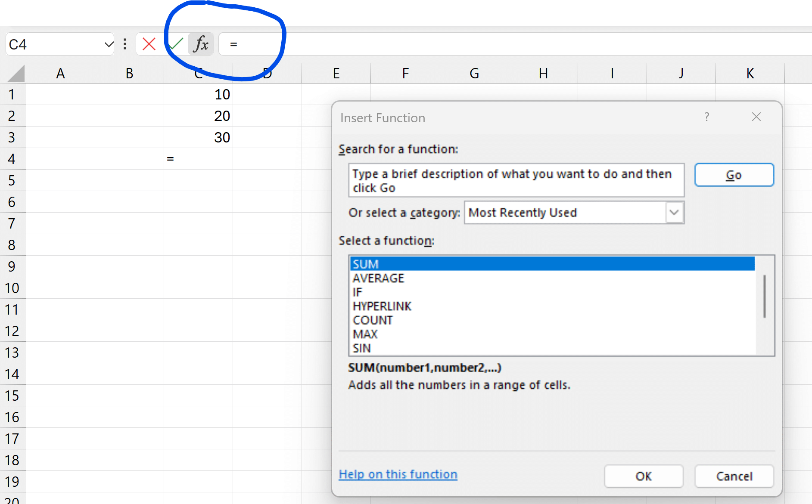Expand the function category list options
The width and height of the screenshot is (812, 504).
pos(674,212)
